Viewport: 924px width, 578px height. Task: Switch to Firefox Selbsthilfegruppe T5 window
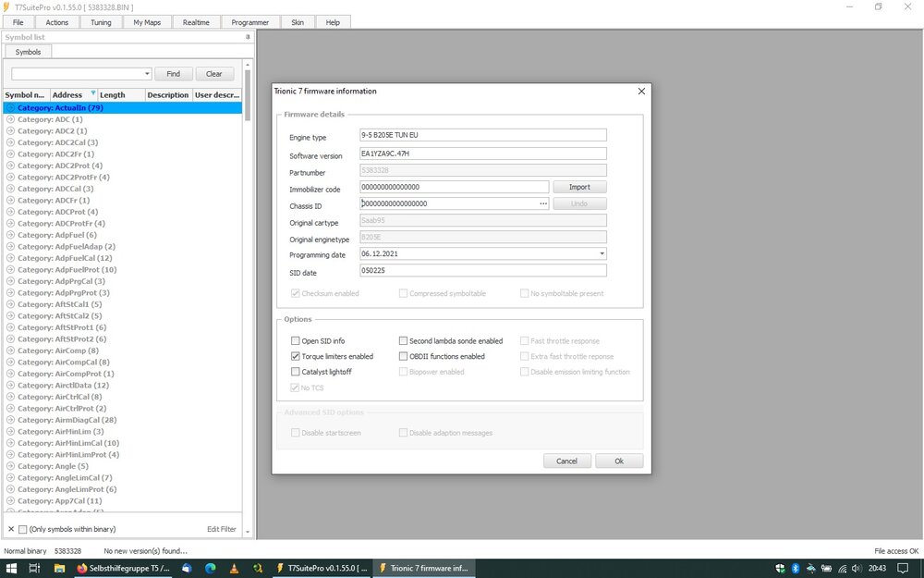click(x=123, y=569)
